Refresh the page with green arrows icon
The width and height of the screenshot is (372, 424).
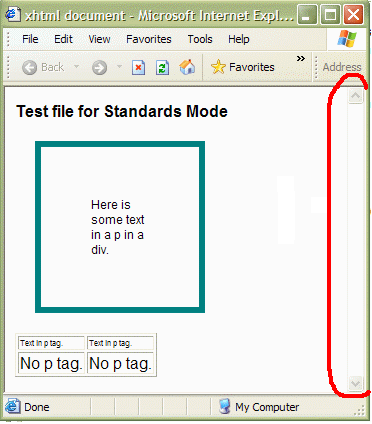click(x=162, y=67)
